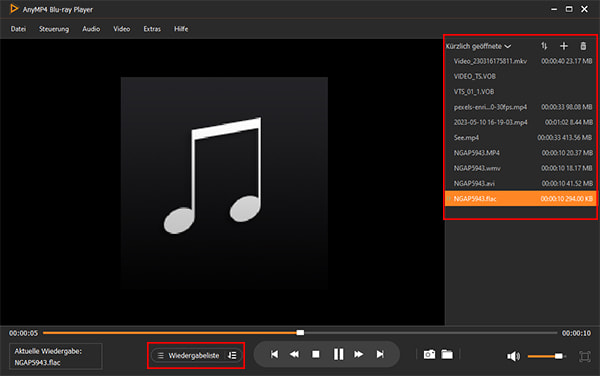600x376 pixels.
Task: Stop the playback
Action: (x=316, y=355)
